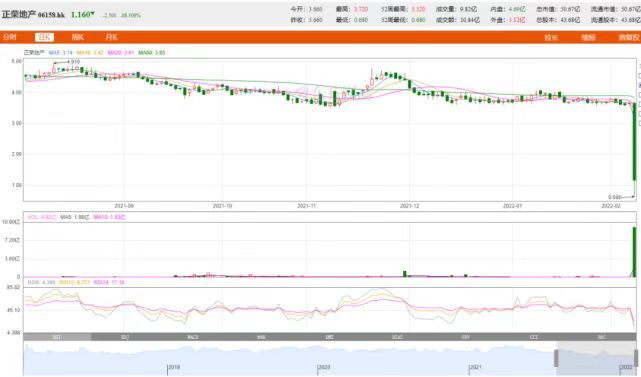Click the 缩短 shrink chart button

click(589, 38)
